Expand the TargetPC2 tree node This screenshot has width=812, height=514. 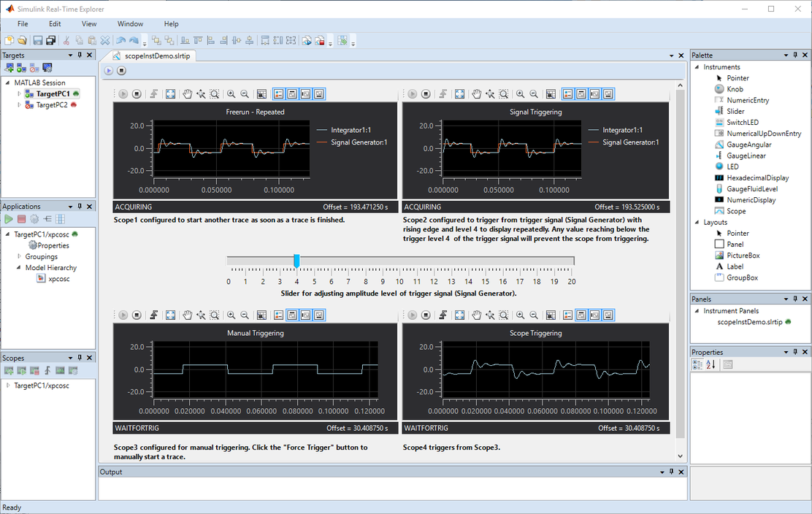coord(19,104)
